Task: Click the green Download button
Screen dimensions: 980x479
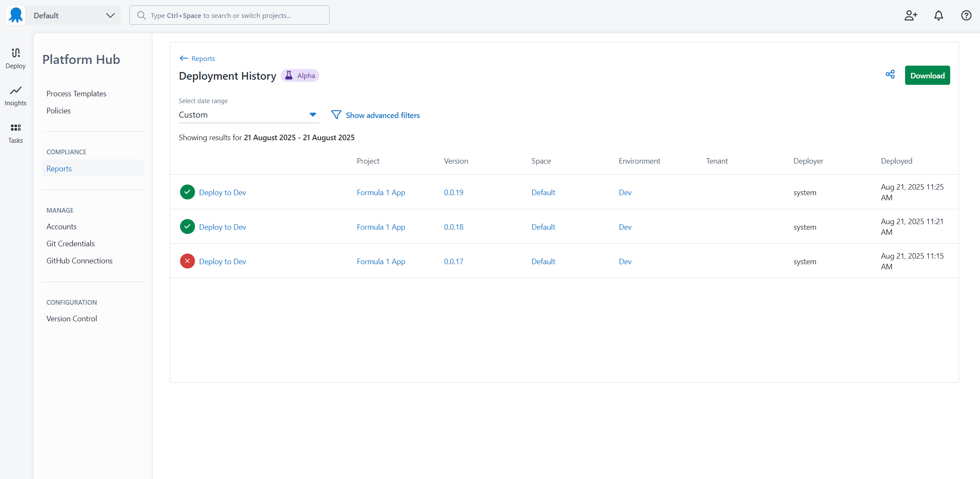Action: coord(927,75)
